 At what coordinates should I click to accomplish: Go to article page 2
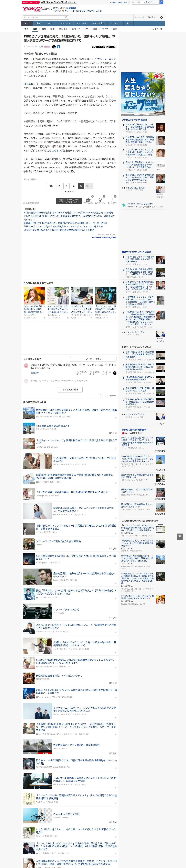coord(59,186)
